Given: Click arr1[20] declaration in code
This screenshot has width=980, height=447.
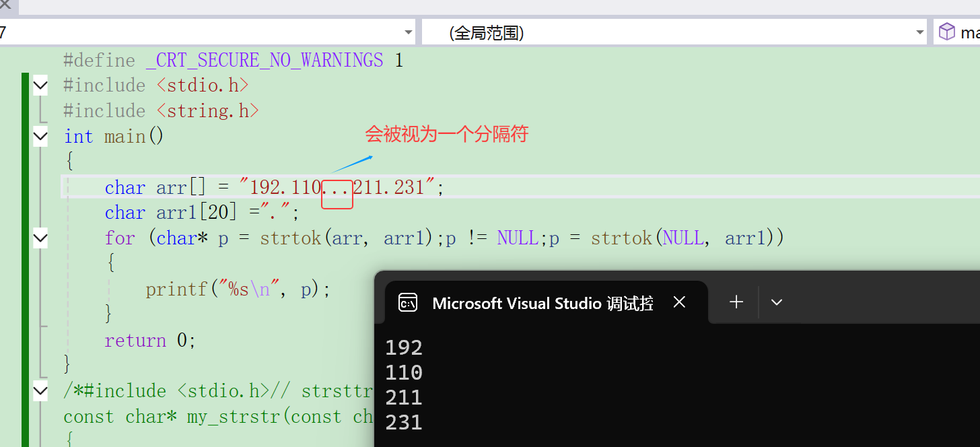Looking at the screenshot, I should click(197, 213).
